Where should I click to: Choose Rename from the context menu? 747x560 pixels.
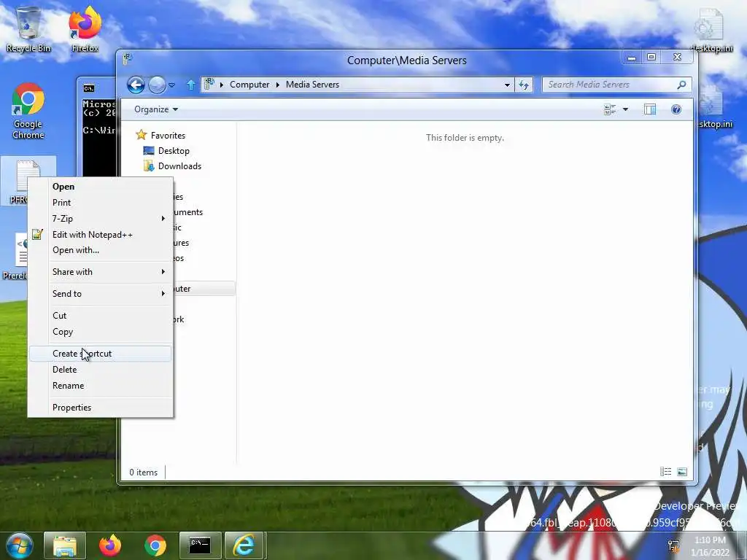100,386
